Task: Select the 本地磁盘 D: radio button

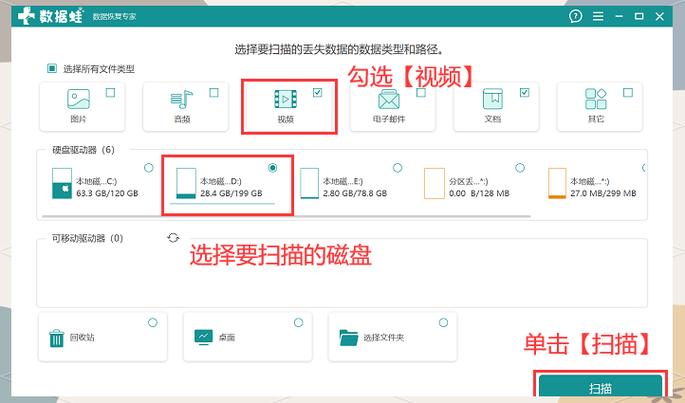Action: [273, 168]
